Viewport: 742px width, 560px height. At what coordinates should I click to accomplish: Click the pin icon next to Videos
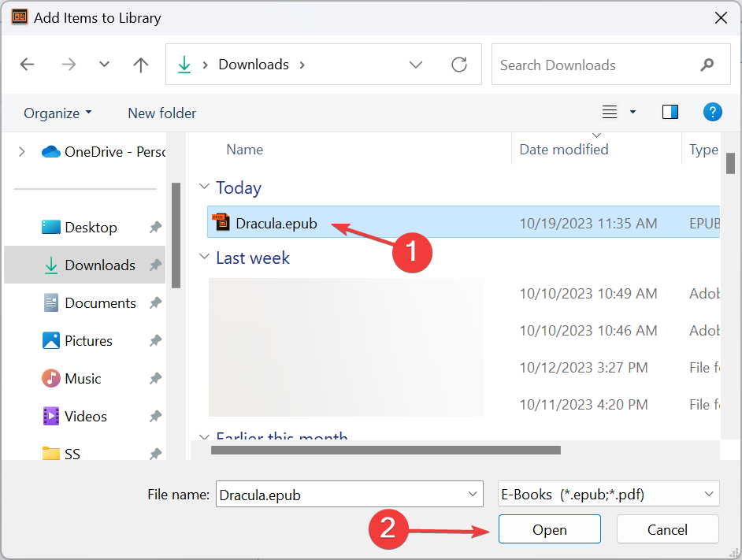point(155,417)
